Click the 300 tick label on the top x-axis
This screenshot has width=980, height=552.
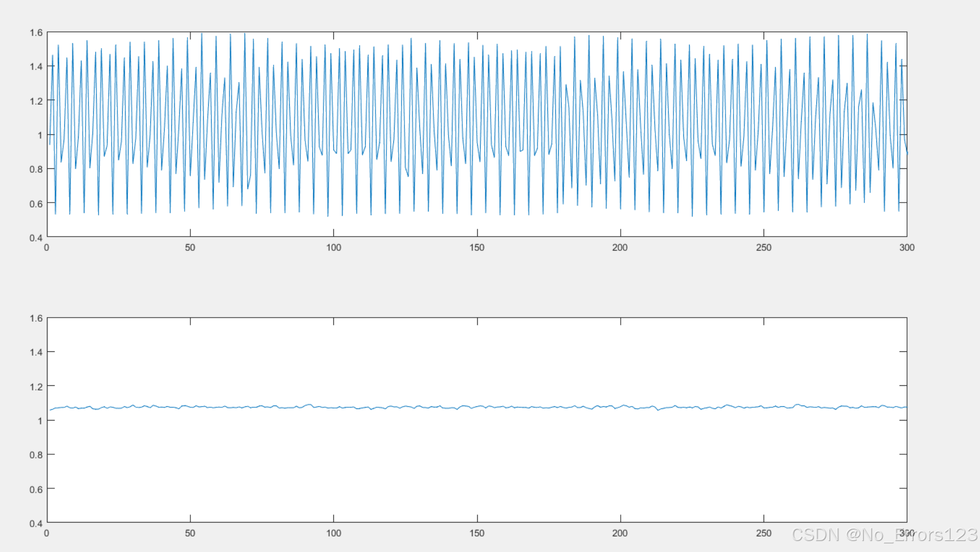(x=907, y=248)
